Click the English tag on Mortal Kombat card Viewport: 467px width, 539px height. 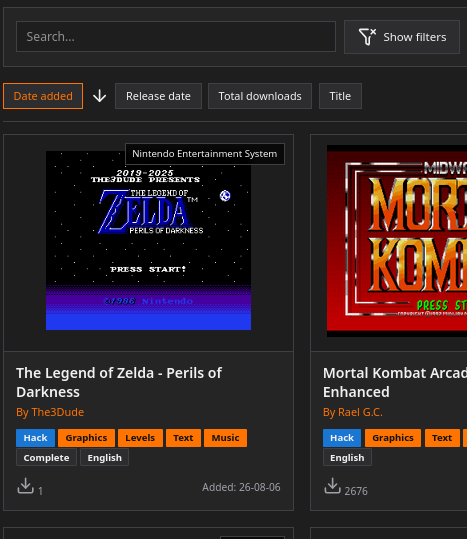click(347, 458)
